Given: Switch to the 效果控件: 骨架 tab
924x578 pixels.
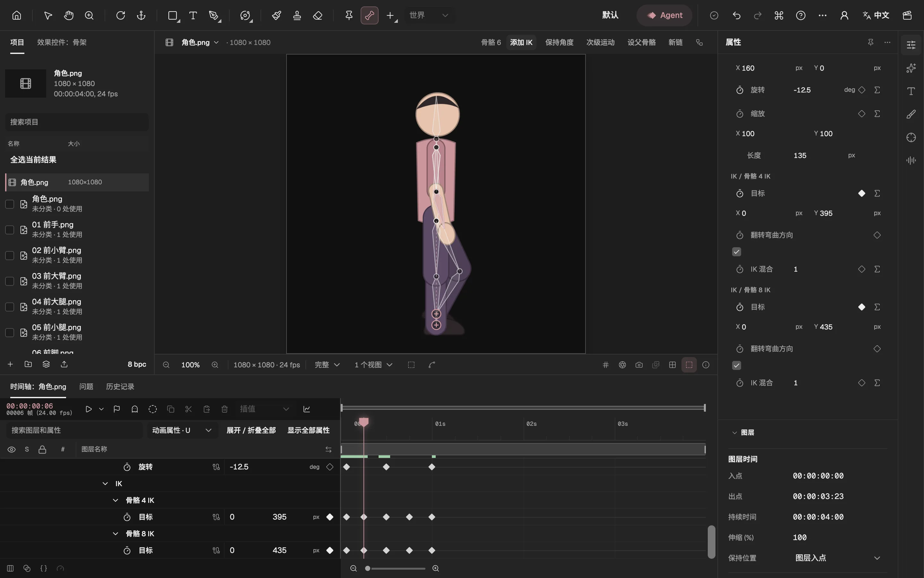Looking at the screenshot, I should [x=62, y=42].
